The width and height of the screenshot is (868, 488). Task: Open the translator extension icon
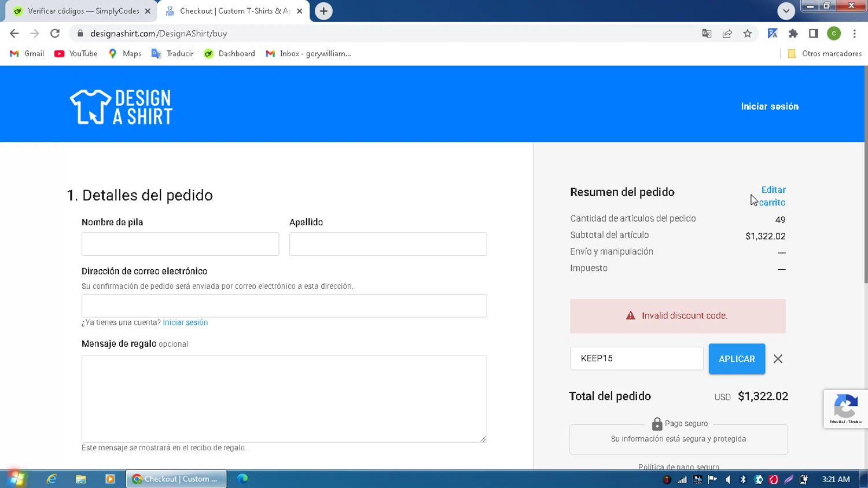point(773,34)
